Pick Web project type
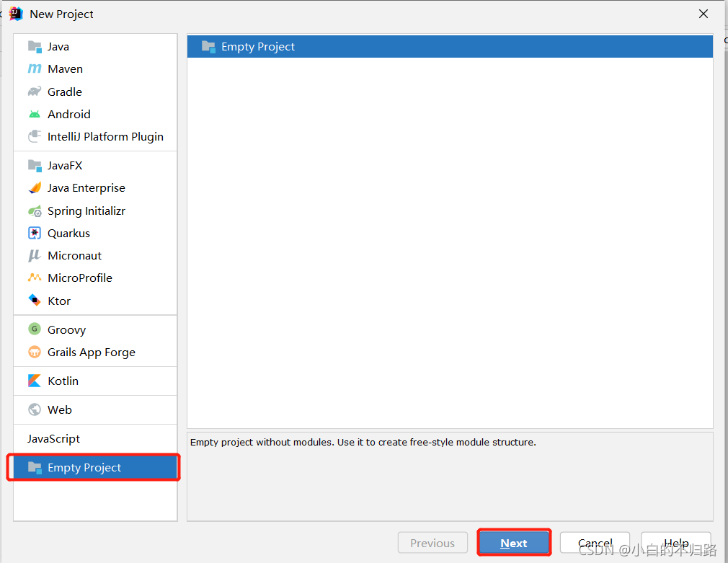 coord(95,409)
